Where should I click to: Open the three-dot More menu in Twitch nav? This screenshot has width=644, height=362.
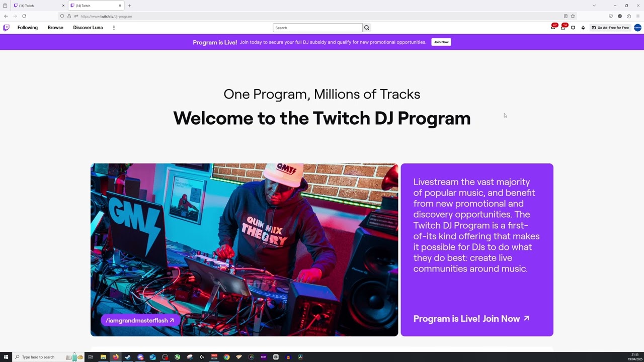[114, 28]
